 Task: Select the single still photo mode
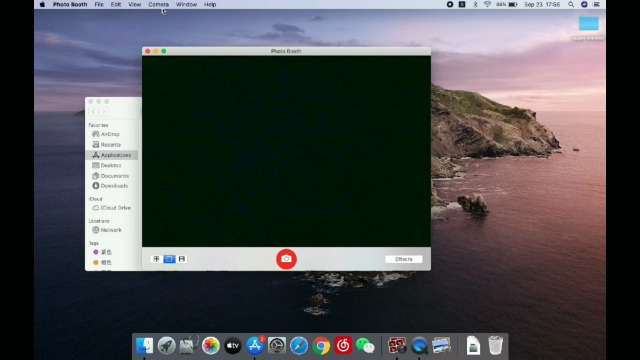[169, 259]
